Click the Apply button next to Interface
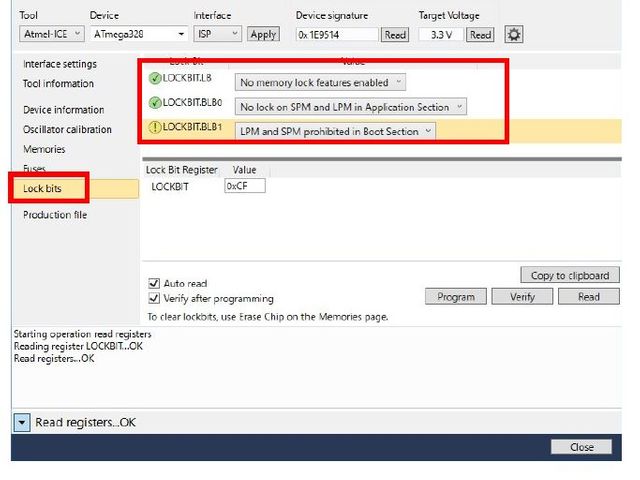Viewport: 640px width, 480px height. (x=263, y=34)
